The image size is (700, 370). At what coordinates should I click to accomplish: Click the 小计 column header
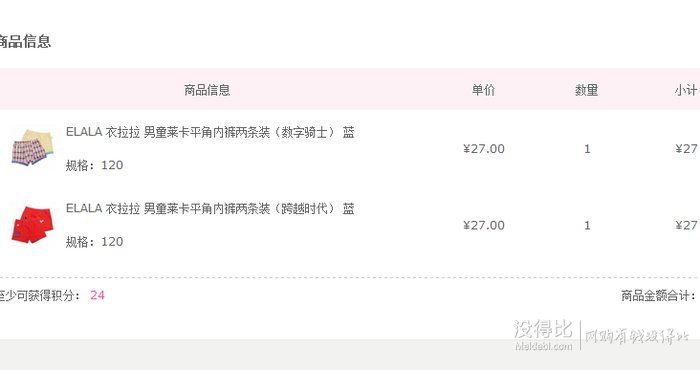[686, 90]
